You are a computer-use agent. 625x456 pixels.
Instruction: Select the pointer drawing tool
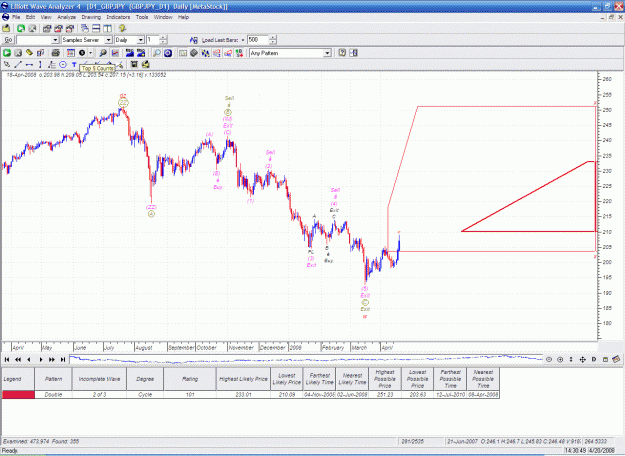[x=7, y=65]
